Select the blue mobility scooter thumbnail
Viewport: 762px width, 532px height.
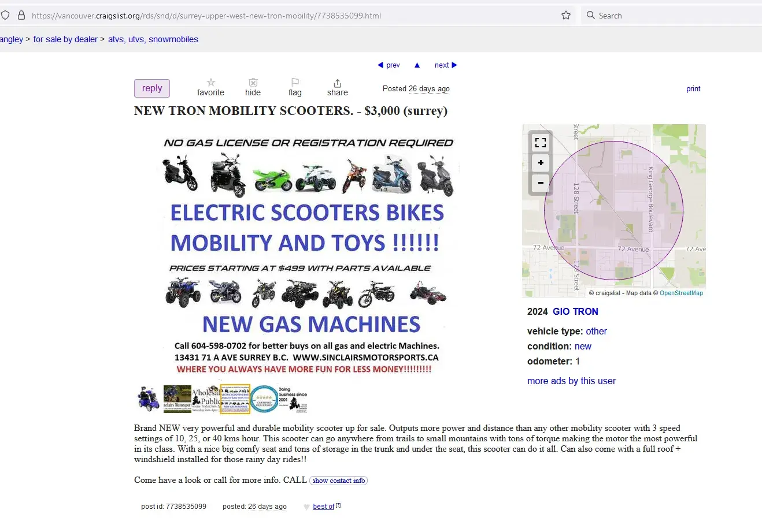tap(149, 399)
